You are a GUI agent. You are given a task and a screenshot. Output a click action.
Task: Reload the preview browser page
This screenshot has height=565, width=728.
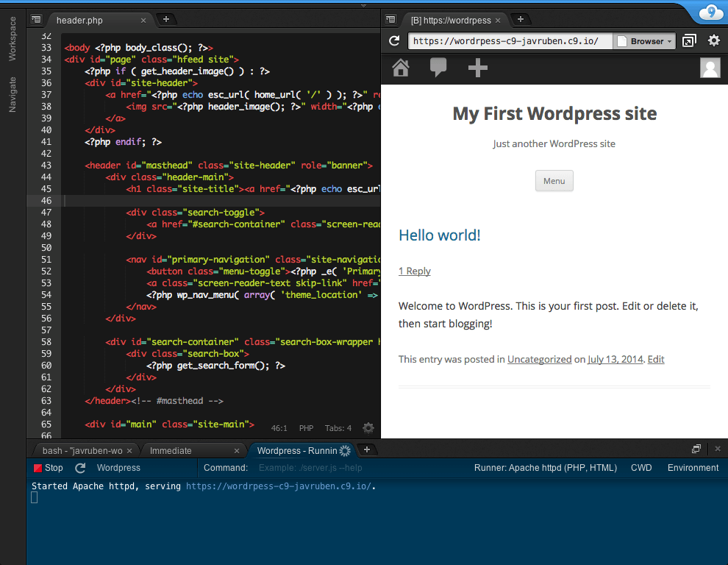click(394, 41)
